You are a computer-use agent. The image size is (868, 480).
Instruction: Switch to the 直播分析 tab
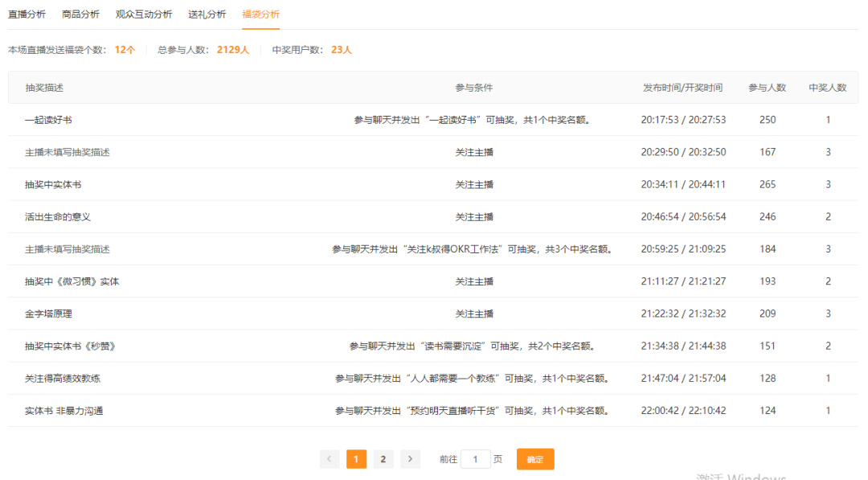click(x=28, y=14)
